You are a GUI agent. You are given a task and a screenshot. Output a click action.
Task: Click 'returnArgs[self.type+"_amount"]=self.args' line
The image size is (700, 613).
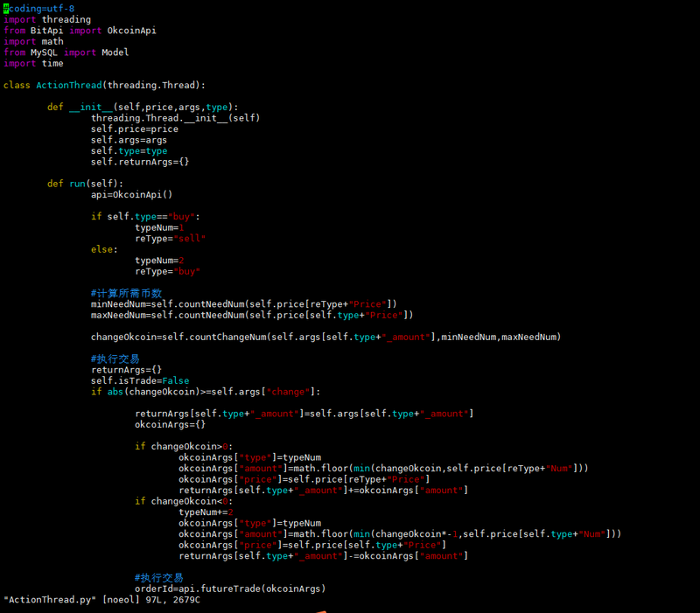pos(304,414)
